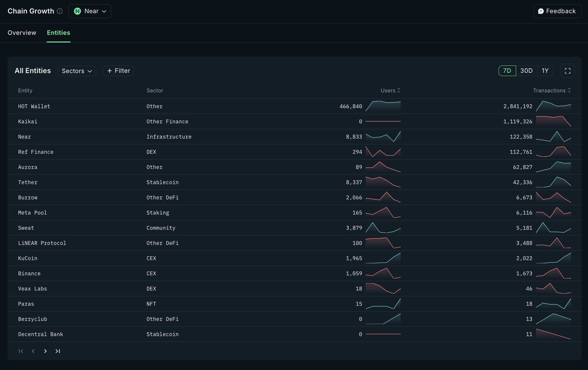Add a filter with Filter button
Image resolution: width=588 pixels, height=370 pixels.
coord(118,71)
